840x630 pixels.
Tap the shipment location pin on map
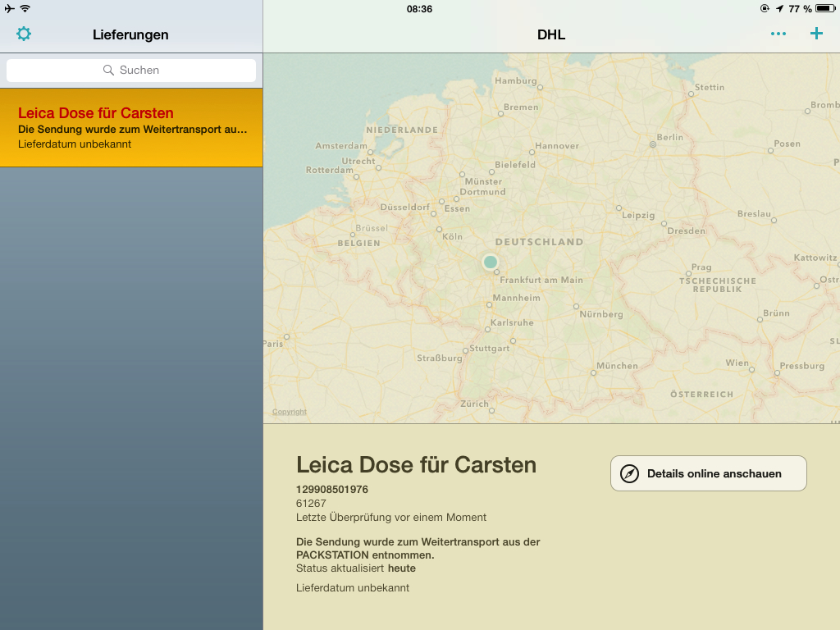[x=491, y=262]
